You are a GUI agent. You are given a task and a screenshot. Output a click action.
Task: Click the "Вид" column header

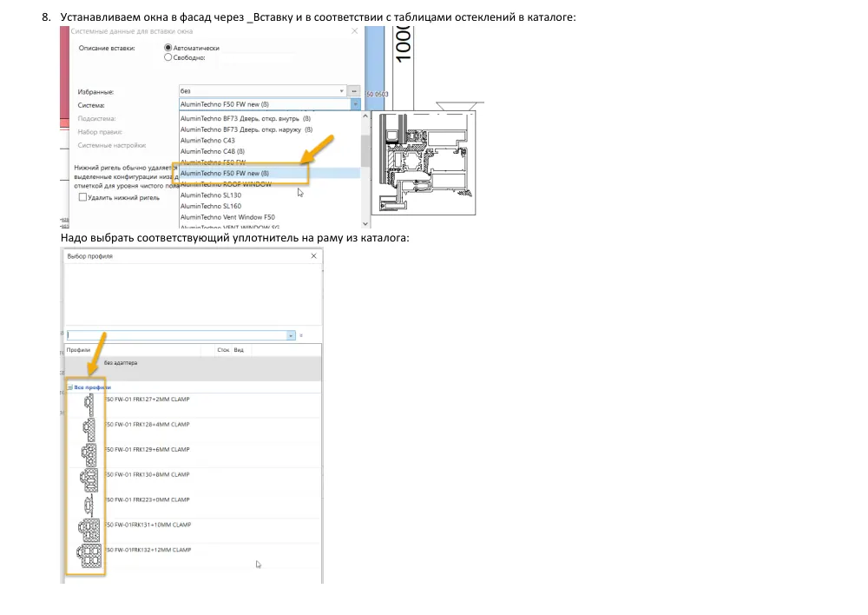239,350
